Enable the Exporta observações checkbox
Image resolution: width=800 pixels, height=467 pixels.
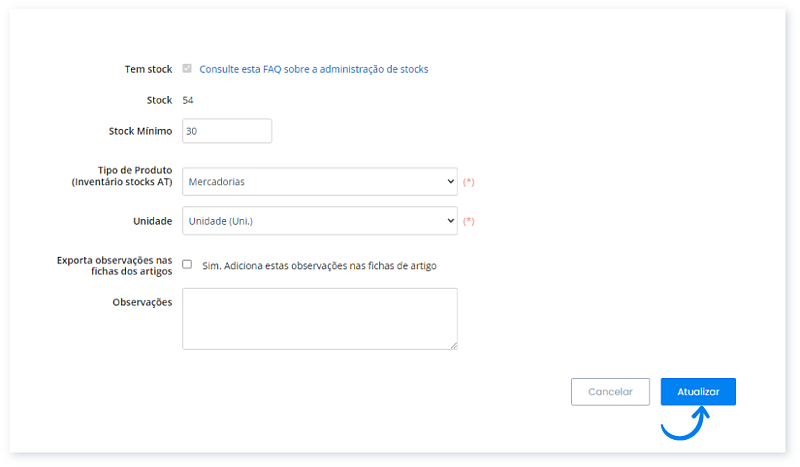click(187, 265)
